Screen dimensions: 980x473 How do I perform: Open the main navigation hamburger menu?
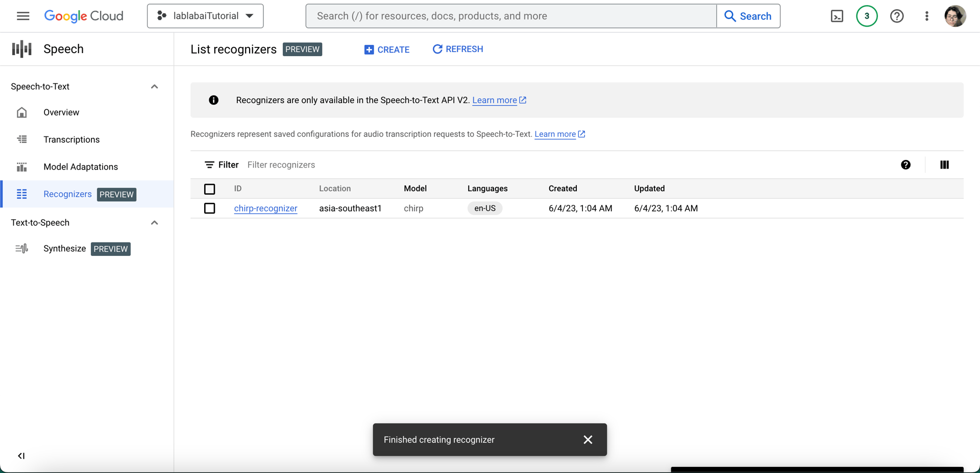pyautogui.click(x=23, y=16)
